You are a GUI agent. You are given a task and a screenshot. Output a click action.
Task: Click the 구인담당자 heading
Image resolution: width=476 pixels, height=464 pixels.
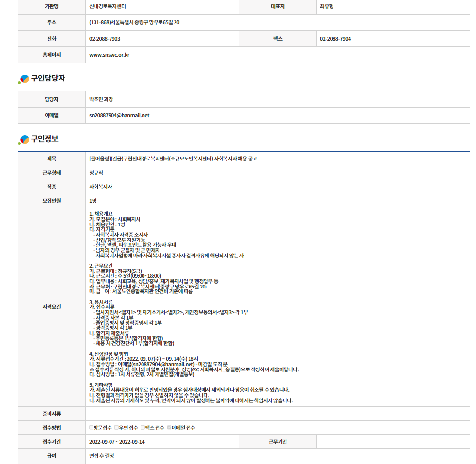click(48, 79)
